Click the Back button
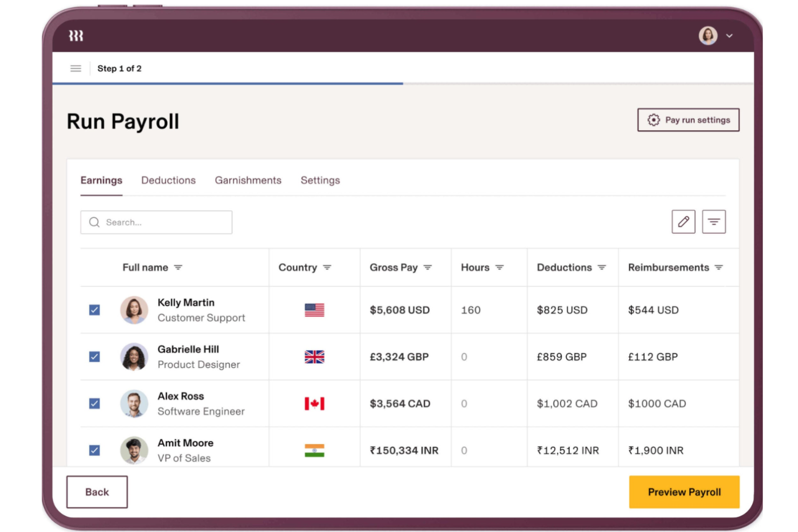Viewport: 798px width, 532px height. click(x=97, y=492)
